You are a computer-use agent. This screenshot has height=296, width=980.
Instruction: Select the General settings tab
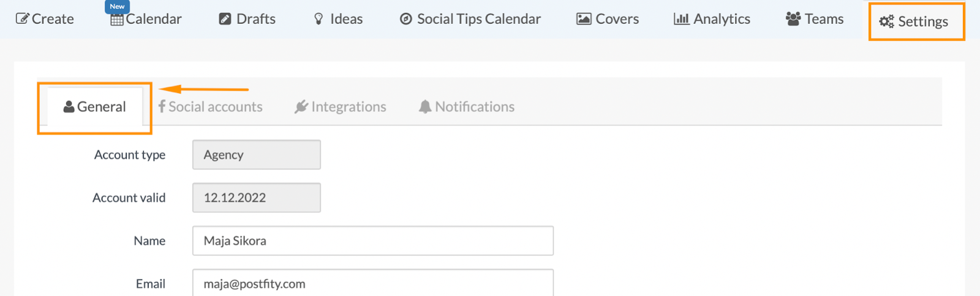point(95,106)
